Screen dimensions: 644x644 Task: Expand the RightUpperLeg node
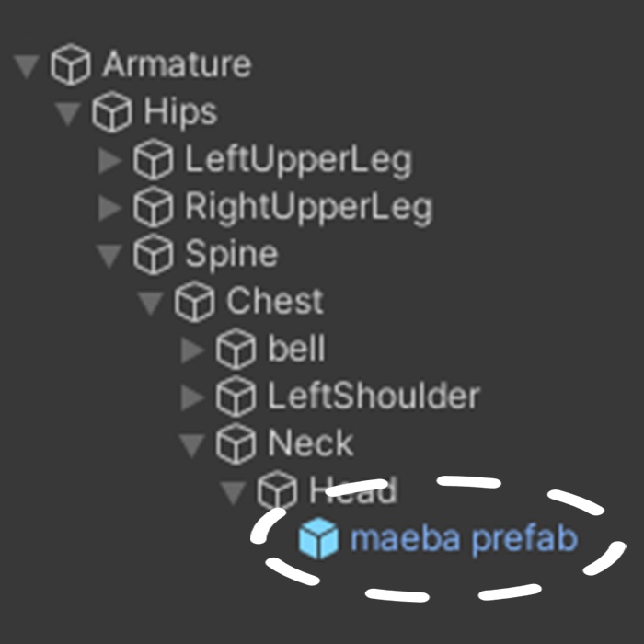tap(111, 208)
